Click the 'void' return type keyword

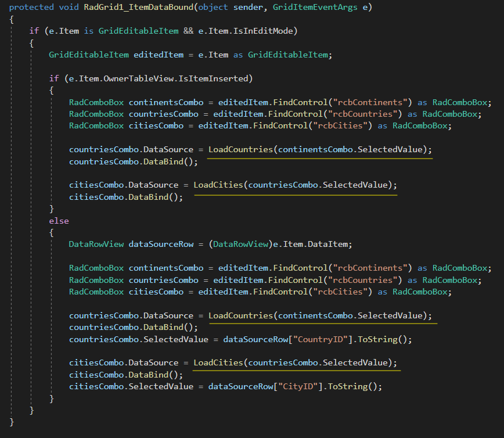pyautogui.click(x=69, y=7)
